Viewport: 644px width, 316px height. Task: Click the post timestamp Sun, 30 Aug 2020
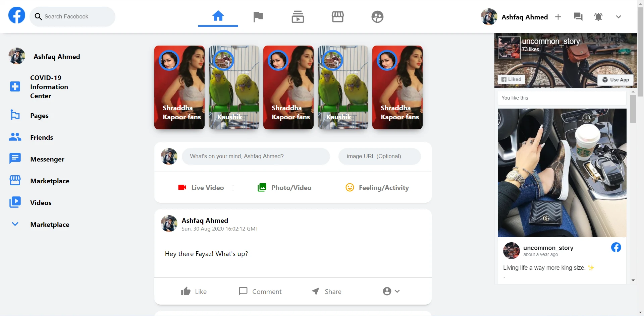tap(220, 229)
